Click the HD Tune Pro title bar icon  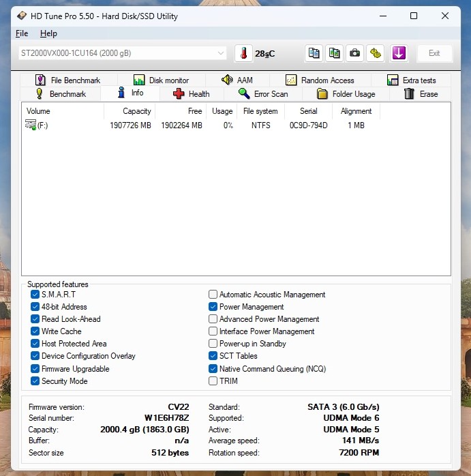point(22,16)
